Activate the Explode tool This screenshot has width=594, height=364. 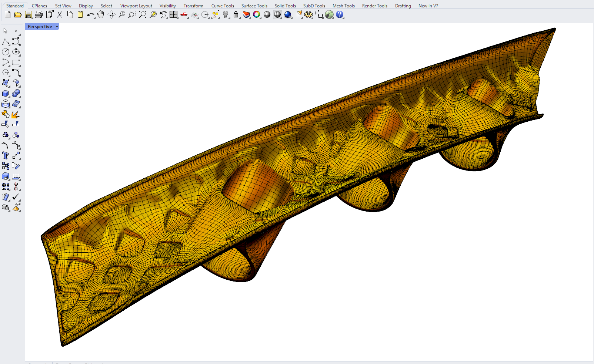16,114
